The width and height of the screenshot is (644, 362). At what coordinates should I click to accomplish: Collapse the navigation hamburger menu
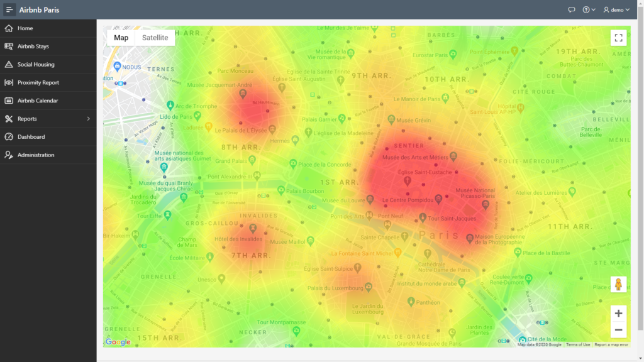pos(9,9)
